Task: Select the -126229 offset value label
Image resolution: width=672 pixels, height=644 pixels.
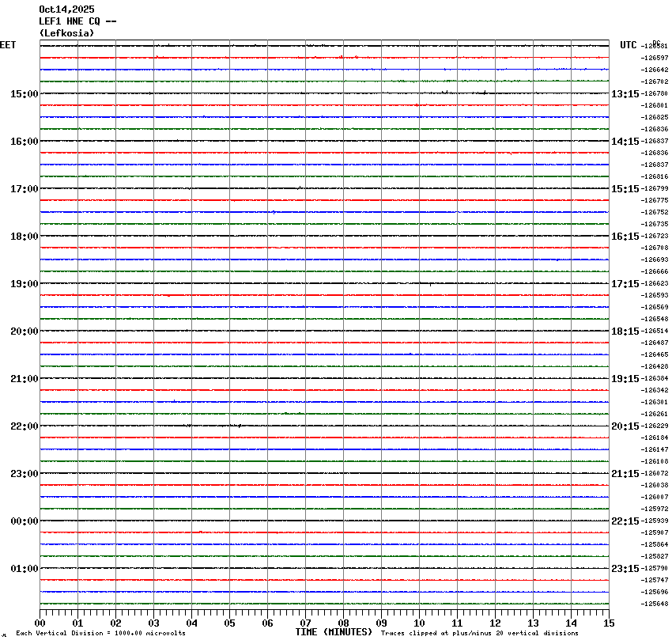Action: tap(655, 426)
